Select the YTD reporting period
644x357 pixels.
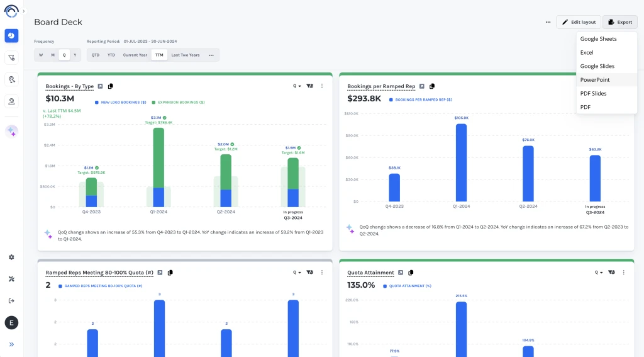tap(111, 55)
